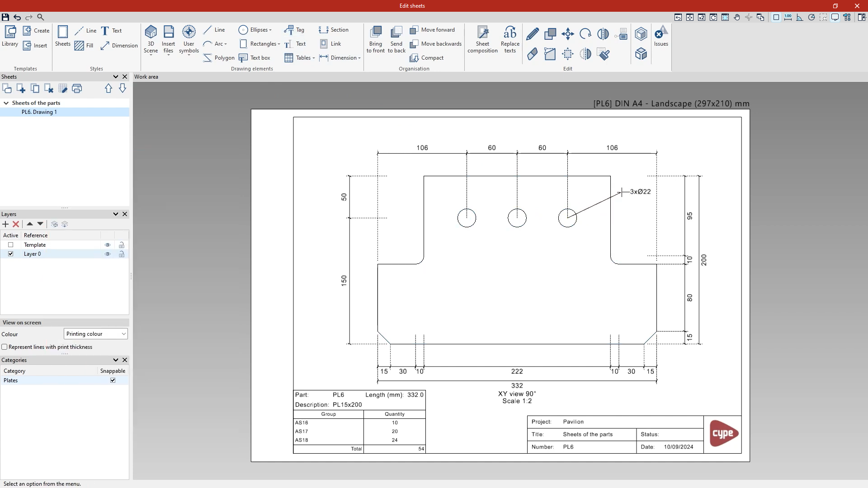Image resolution: width=868 pixels, height=488 pixels.
Task: Open Sheet composition tool
Action: pos(482,39)
